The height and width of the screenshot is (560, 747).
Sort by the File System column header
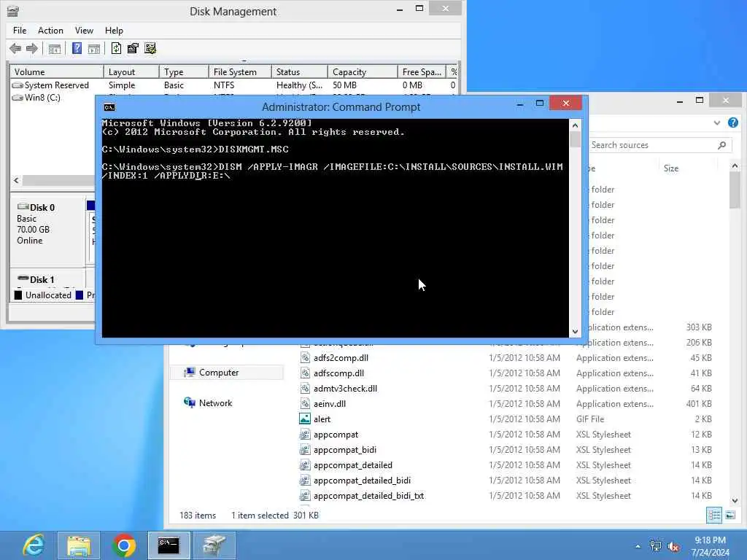coord(239,72)
